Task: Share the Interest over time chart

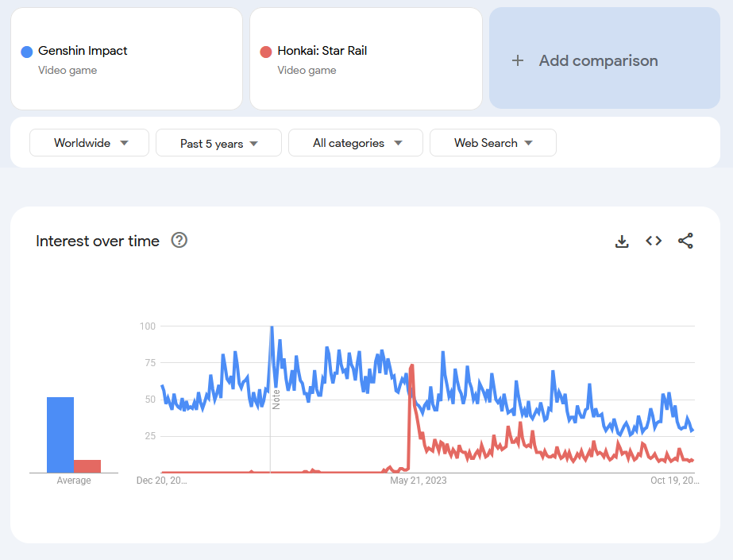Action: [685, 241]
